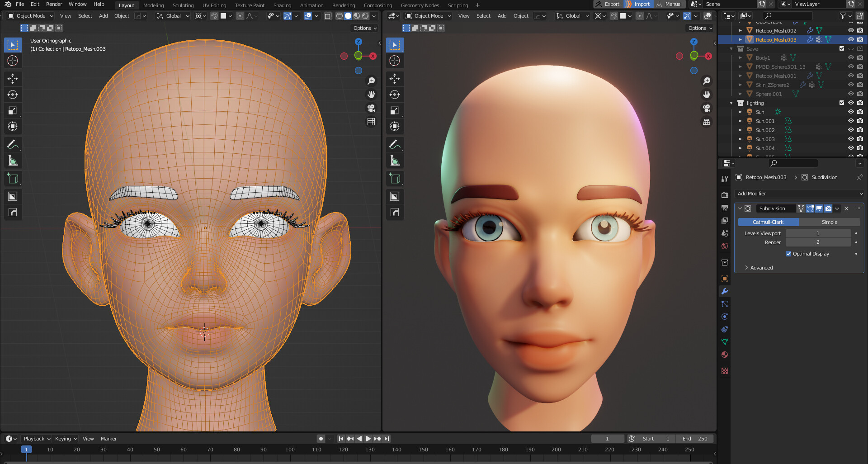Activate the Annotate tool
The image size is (868, 464).
tap(13, 144)
